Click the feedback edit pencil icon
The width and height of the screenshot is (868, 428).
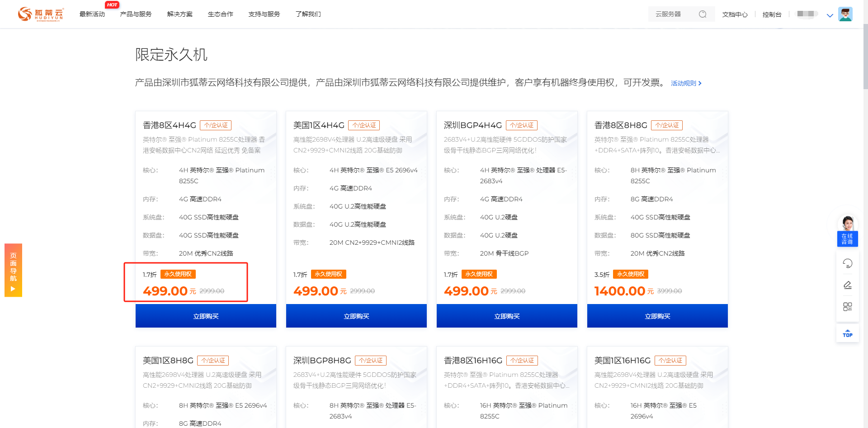(x=848, y=285)
